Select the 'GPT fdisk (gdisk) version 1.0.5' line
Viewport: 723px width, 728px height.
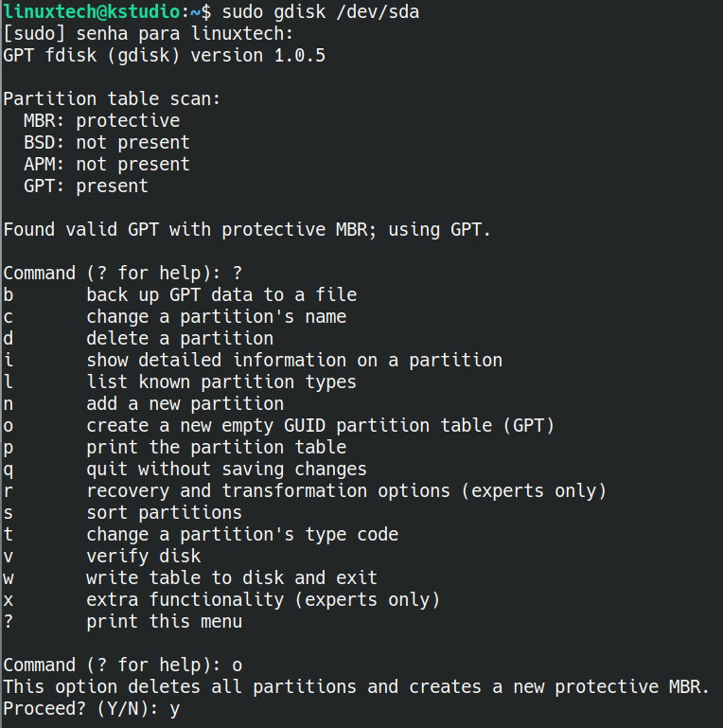click(x=165, y=56)
